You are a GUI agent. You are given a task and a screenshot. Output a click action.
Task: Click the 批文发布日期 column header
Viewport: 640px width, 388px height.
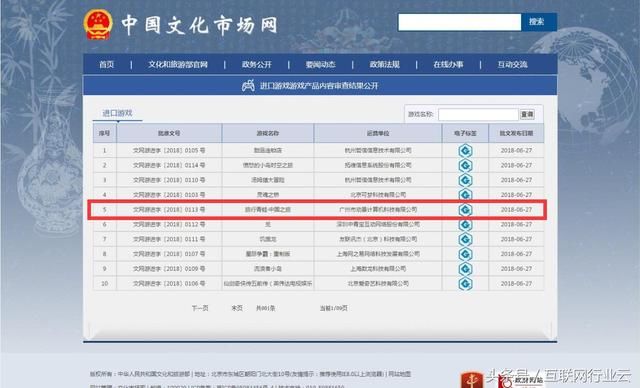(516, 133)
